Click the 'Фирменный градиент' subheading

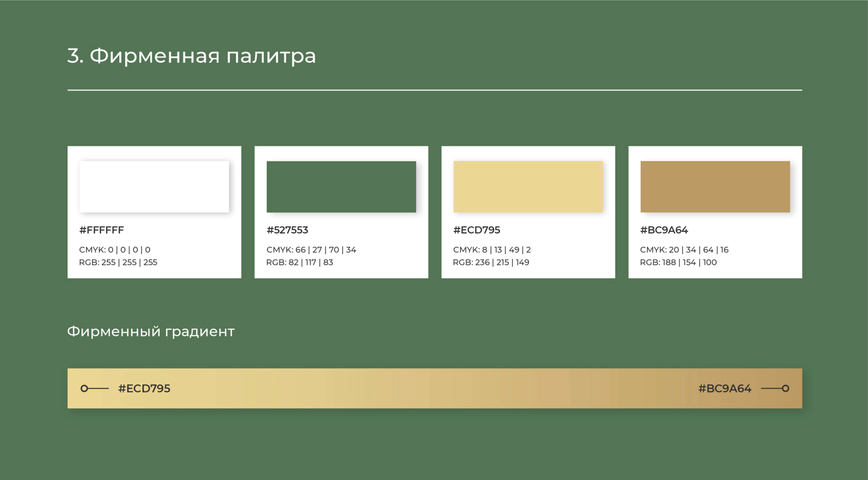(x=151, y=332)
